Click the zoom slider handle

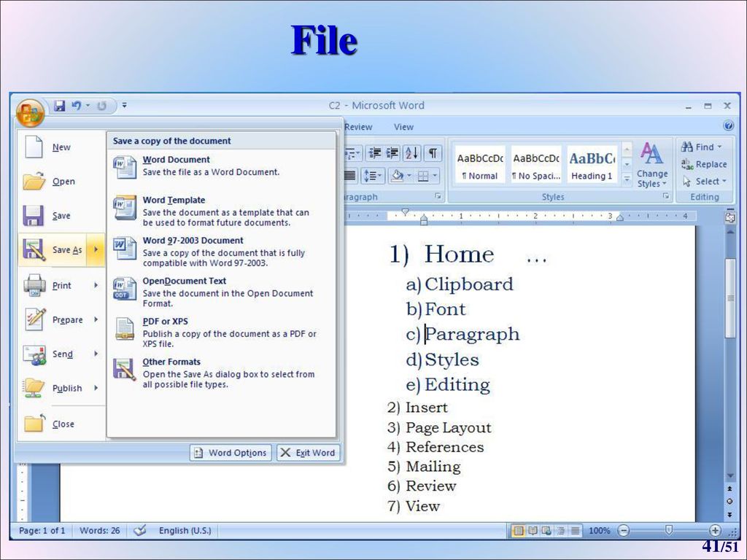tap(669, 530)
